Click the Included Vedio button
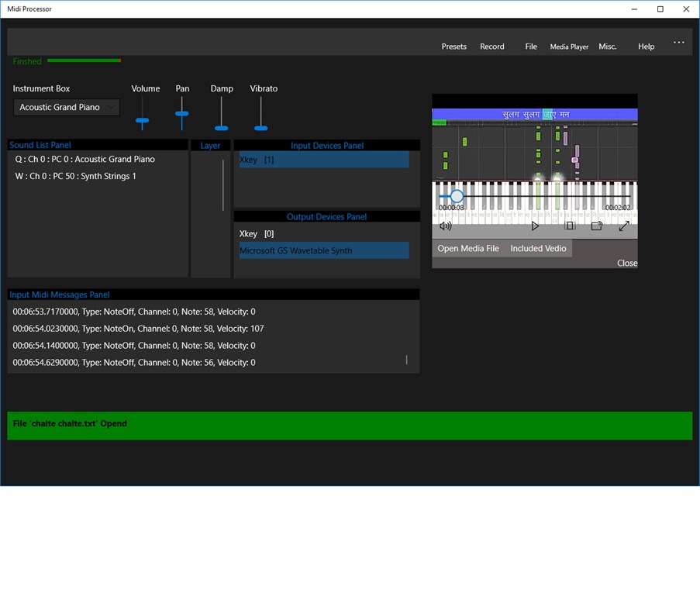 click(x=538, y=248)
